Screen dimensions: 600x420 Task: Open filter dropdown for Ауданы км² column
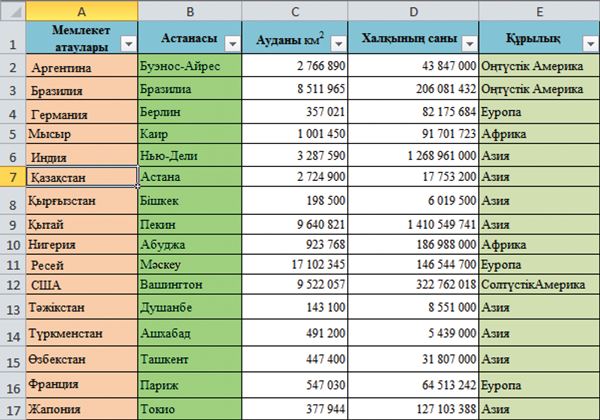point(338,44)
